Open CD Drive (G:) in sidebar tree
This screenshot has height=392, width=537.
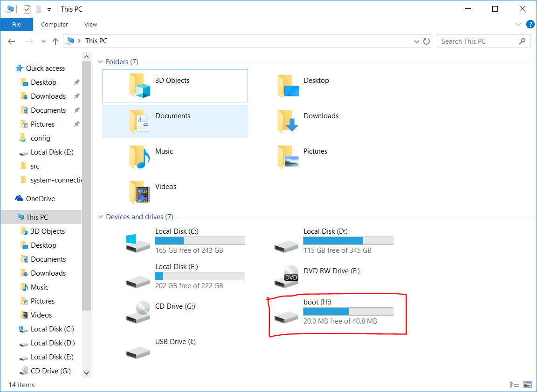pos(51,371)
